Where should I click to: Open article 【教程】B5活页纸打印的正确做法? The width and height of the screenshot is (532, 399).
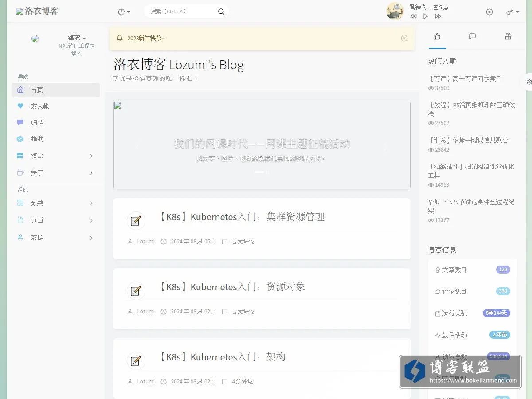point(471,110)
